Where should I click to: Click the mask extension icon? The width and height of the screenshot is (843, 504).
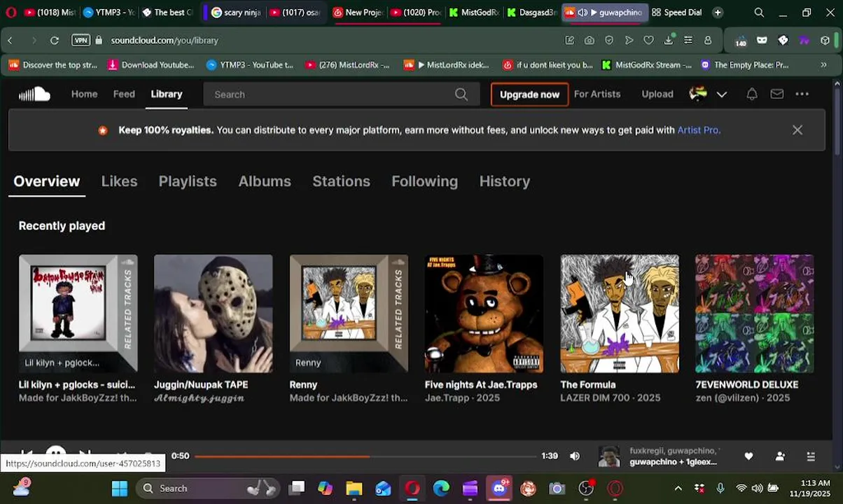pyautogui.click(x=762, y=41)
